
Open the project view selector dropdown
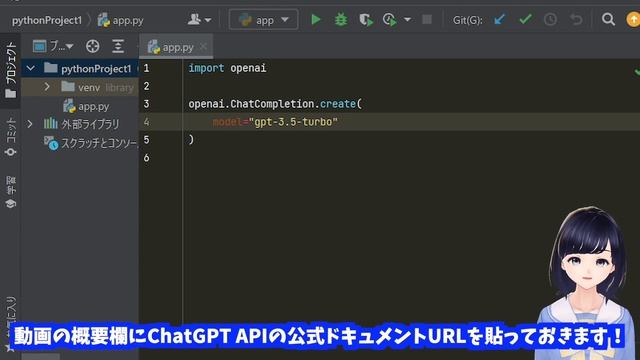(53, 47)
